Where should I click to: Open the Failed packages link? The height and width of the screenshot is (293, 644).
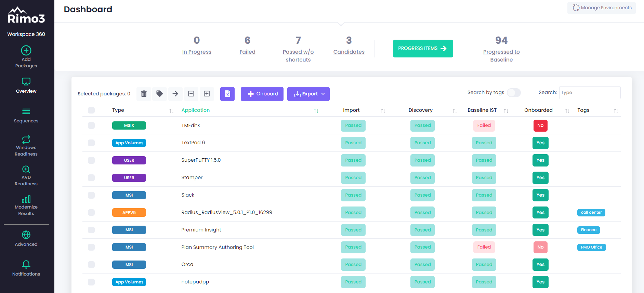[x=247, y=52]
